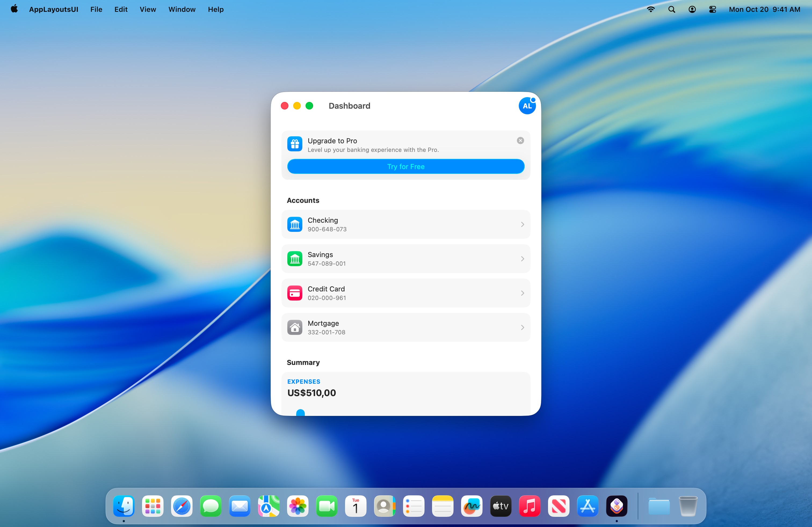Image resolution: width=812 pixels, height=527 pixels.
Task: Start the Try for Free trial
Action: point(406,166)
